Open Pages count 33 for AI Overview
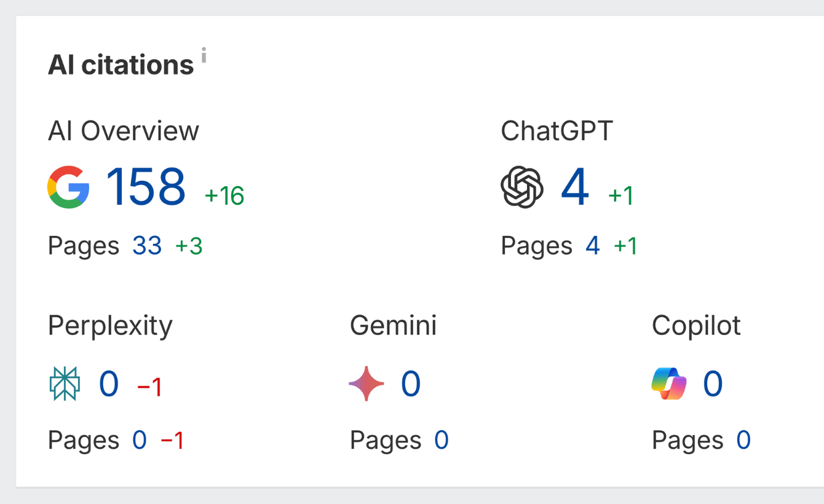The image size is (824, 504). (147, 245)
